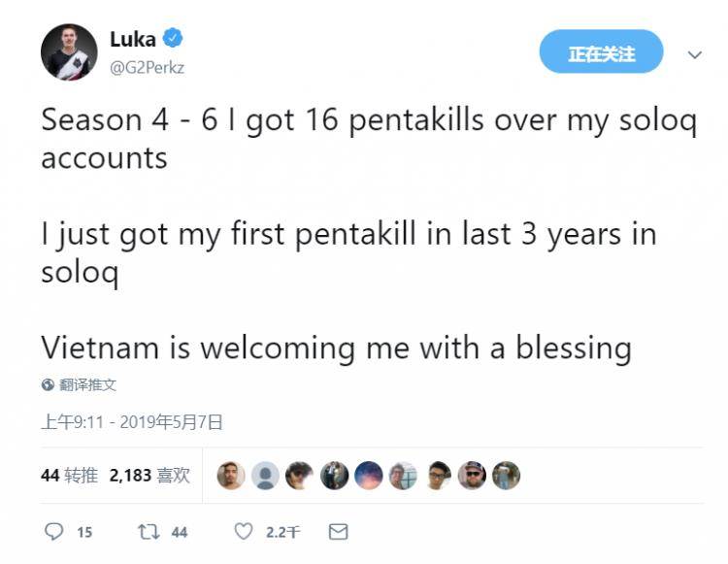Open Luka's profile picture
The width and height of the screenshot is (728, 564).
coord(69,52)
